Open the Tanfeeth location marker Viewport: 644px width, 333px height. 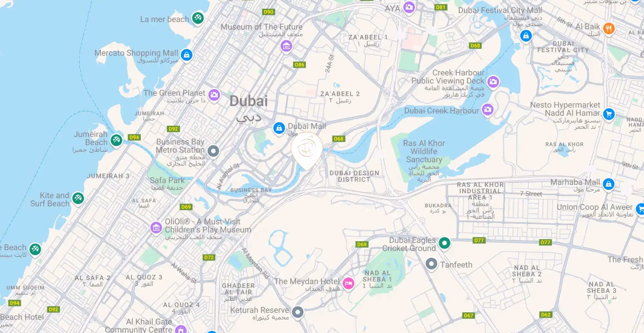click(431, 264)
